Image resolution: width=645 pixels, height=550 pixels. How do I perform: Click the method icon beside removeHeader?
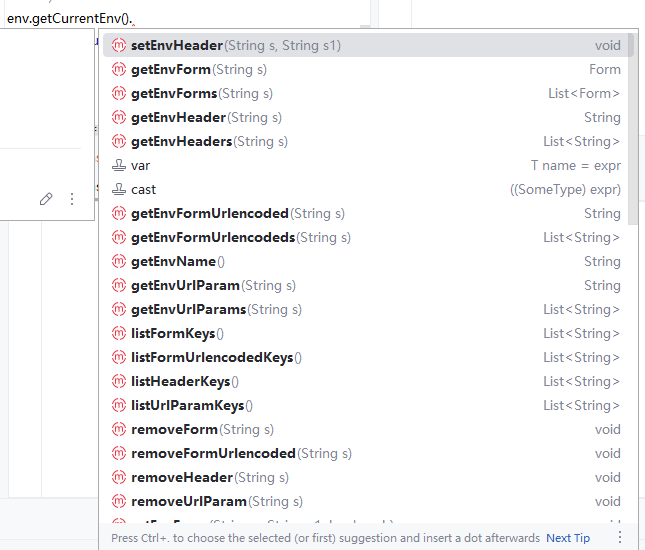click(119, 478)
